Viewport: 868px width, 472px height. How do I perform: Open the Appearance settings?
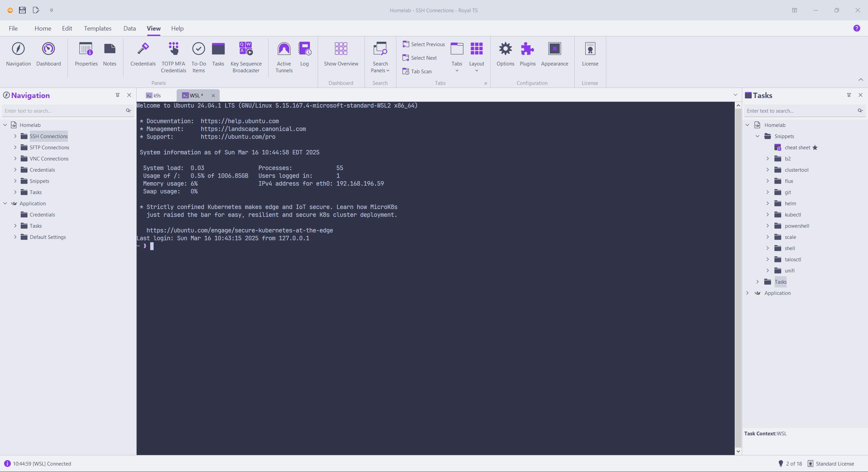click(554, 50)
